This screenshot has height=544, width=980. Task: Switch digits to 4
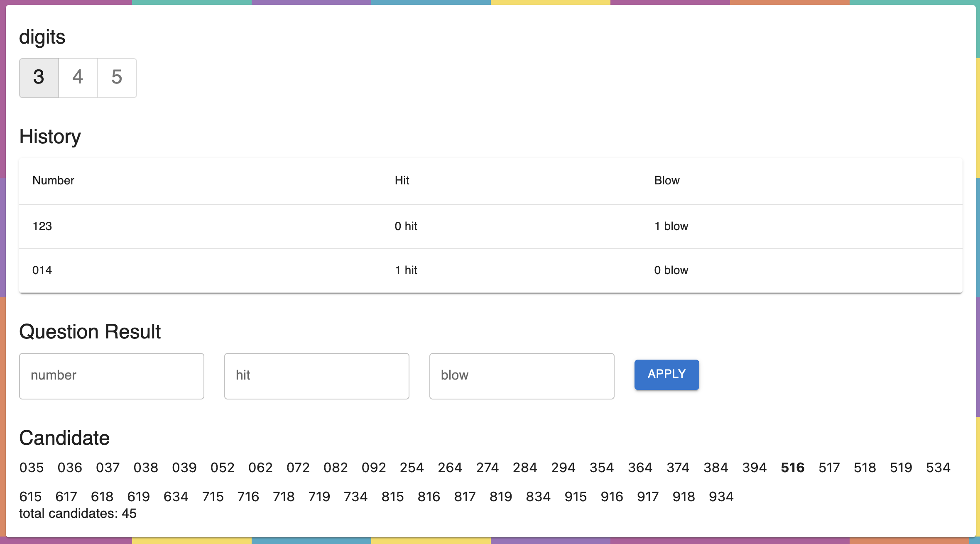(78, 78)
